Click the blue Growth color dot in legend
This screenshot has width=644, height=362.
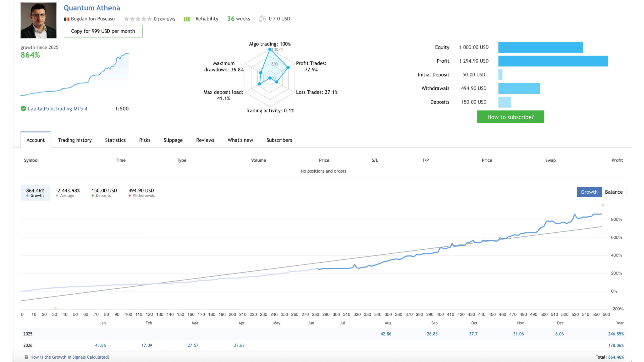[x=26, y=195]
